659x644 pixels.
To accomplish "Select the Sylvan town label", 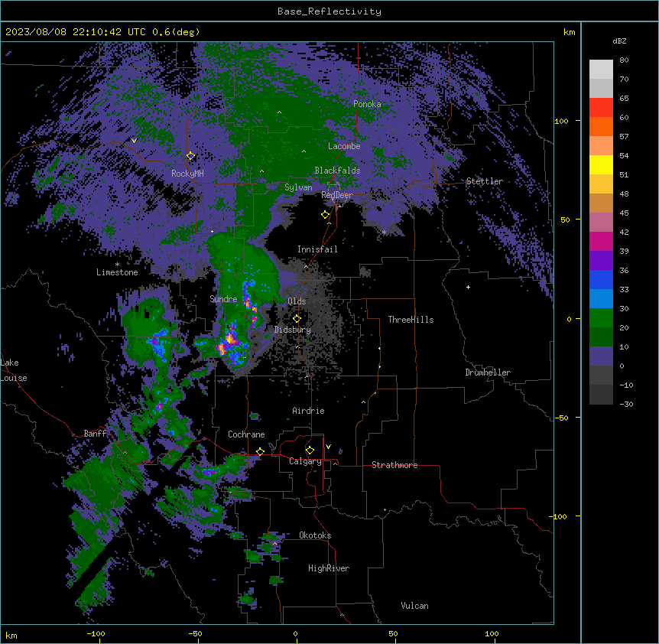I will point(298,187).
